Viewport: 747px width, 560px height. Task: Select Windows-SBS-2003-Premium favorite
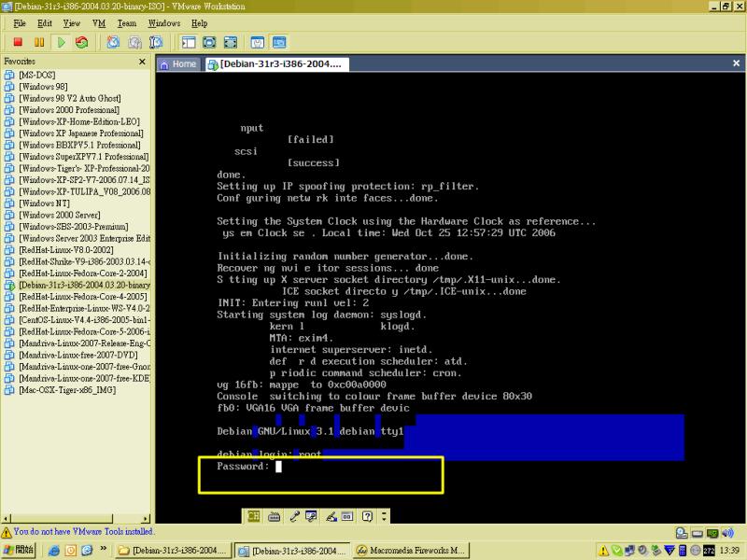74,227
